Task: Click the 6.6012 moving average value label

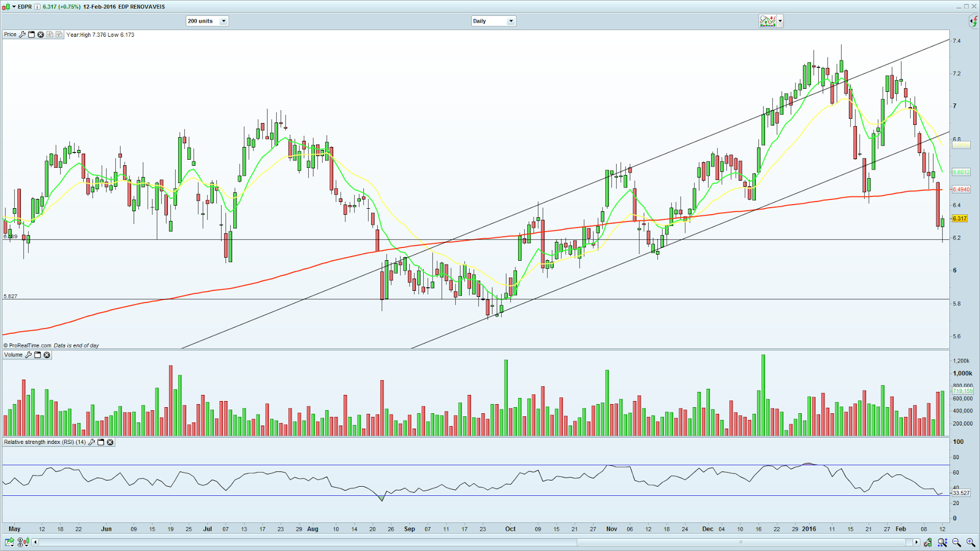Action: pos(961,172)
